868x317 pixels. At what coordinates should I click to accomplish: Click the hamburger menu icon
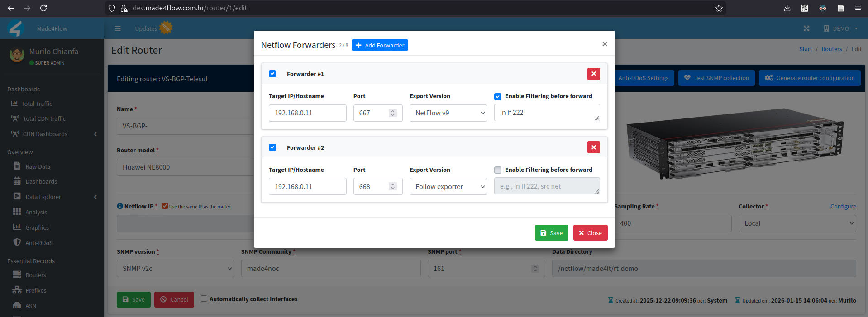pyautogui.click(x=118, y=28)
